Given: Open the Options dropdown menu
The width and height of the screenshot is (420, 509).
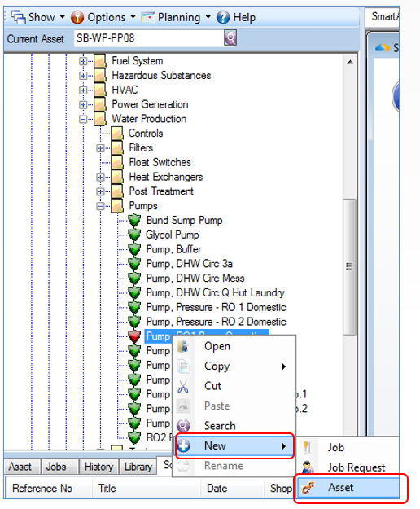Looking at the screenshot, I should (103, 17).
